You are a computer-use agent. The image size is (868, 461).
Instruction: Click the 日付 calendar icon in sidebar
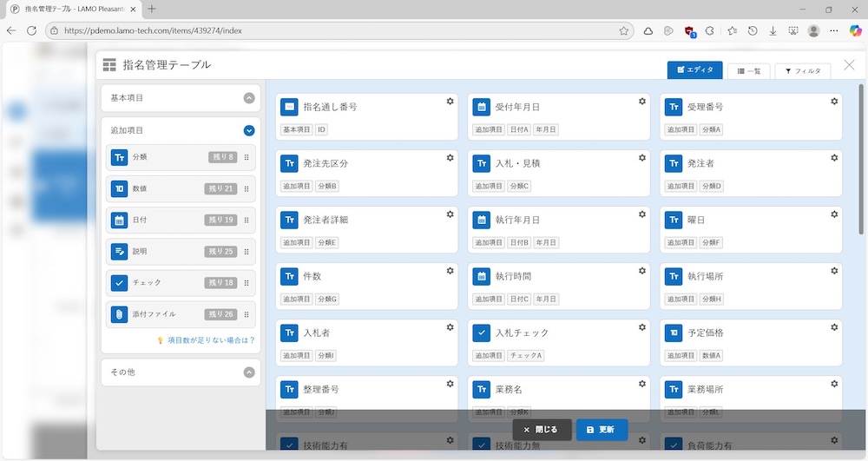[120, 221]
